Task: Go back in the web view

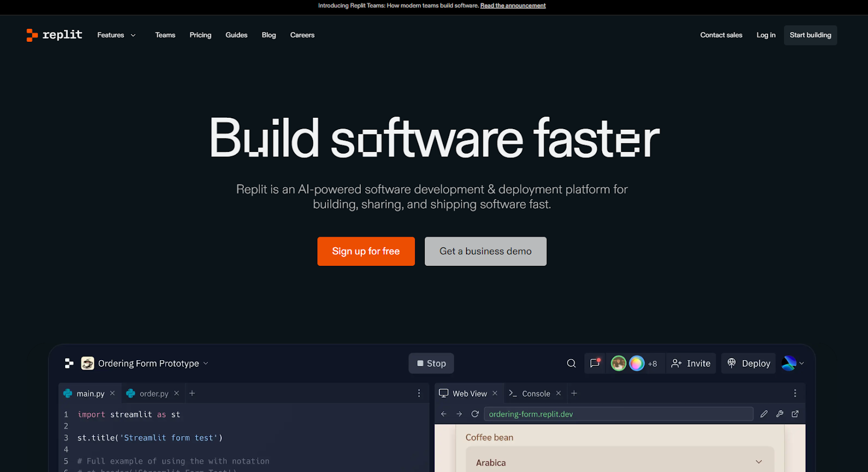Action: coord(444,414)
